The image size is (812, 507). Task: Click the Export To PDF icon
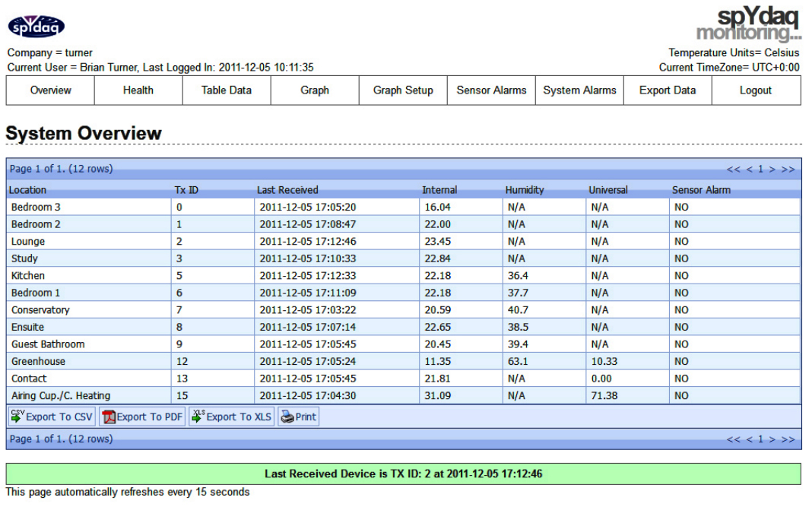click(x=108, y=417)
